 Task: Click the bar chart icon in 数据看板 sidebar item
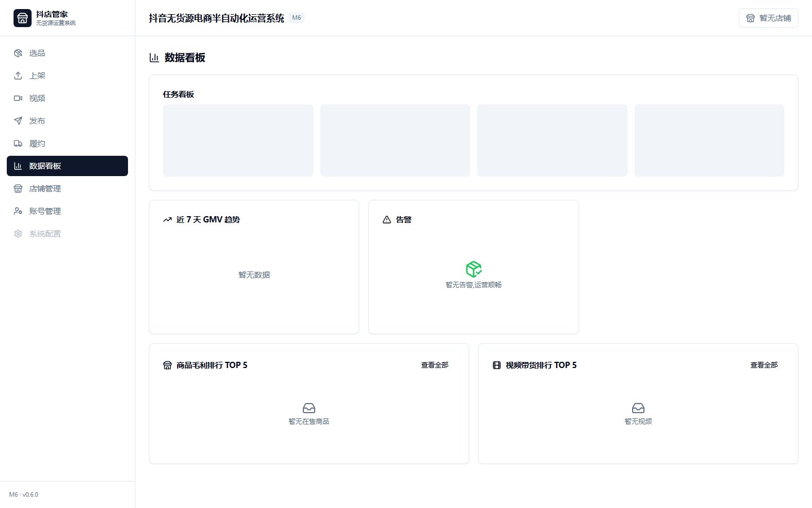point(18,166)
